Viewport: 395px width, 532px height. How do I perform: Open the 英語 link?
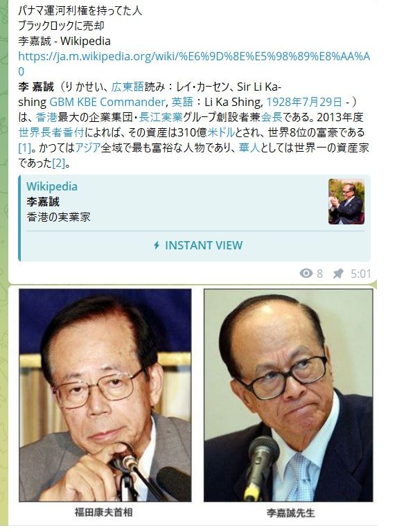point(182,102)
